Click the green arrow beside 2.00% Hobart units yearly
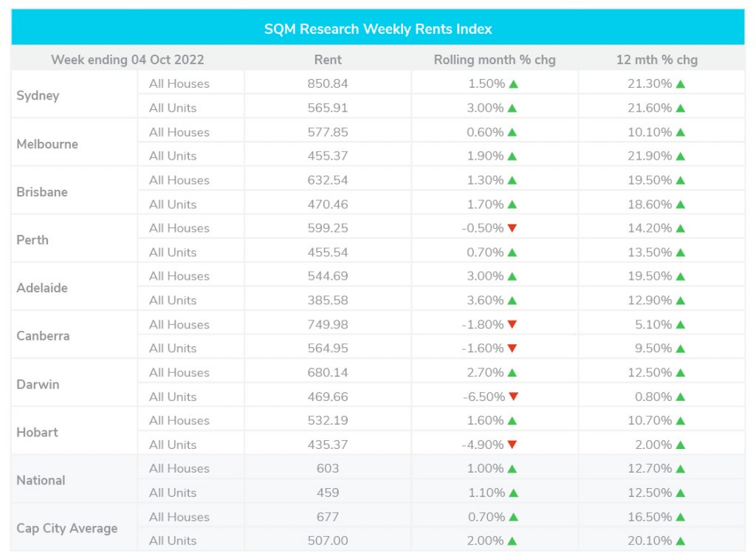Image resolution: width=756 pixels, height=559 pixels. (x=680, y=445)
